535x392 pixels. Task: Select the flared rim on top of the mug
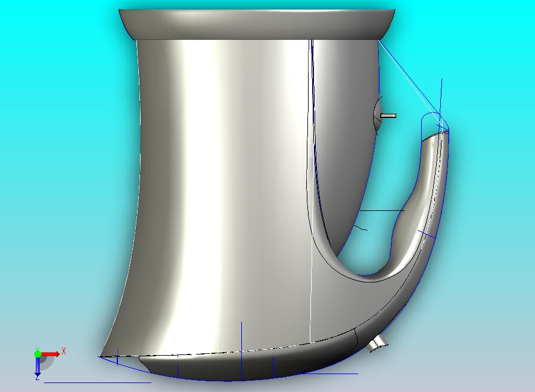[257, 24]
